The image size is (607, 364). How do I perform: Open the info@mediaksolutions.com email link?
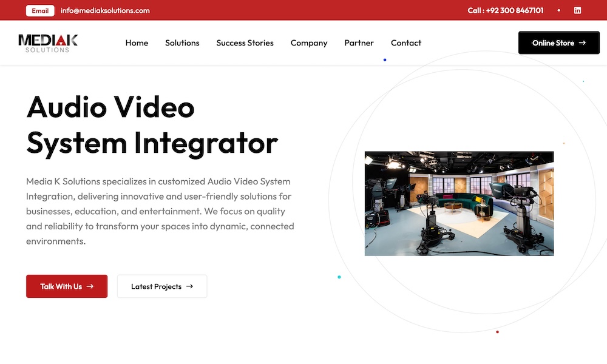click(x=103, y=10)
